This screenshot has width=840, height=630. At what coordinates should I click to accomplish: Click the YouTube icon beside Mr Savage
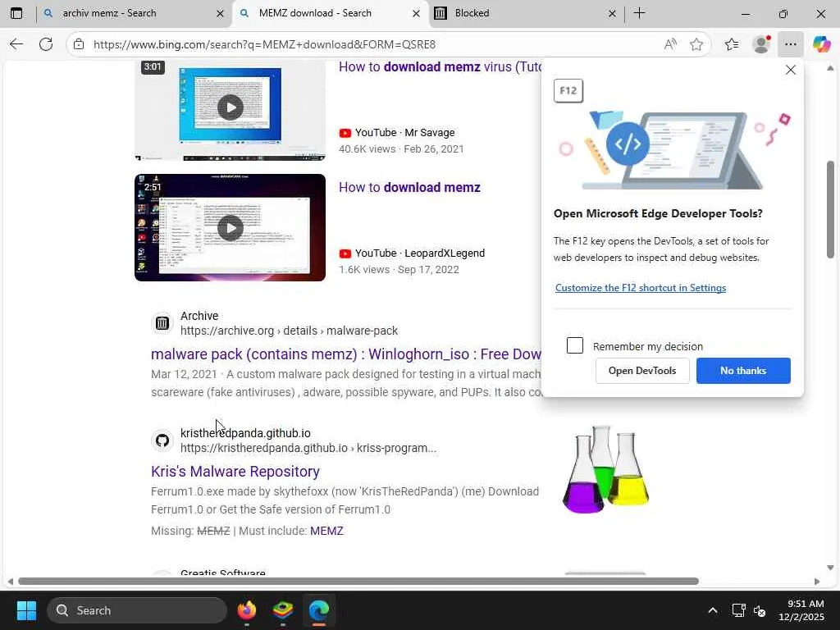click(345, 133)
